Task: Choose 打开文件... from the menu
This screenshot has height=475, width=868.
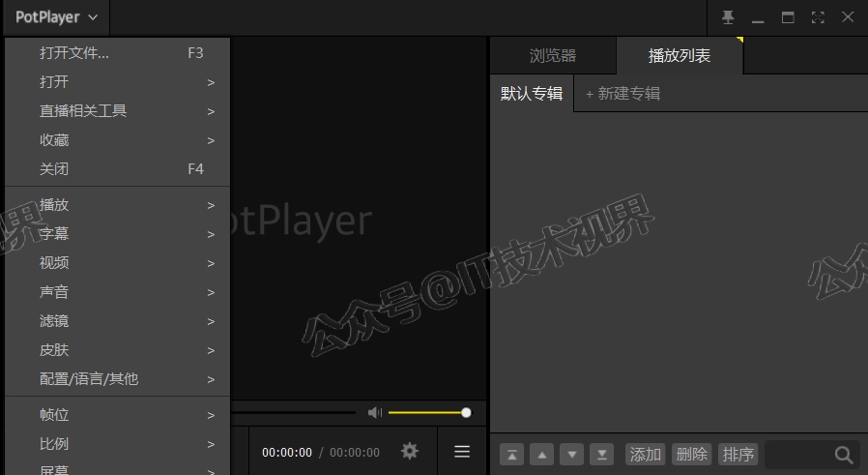Action: pos(117,53)
